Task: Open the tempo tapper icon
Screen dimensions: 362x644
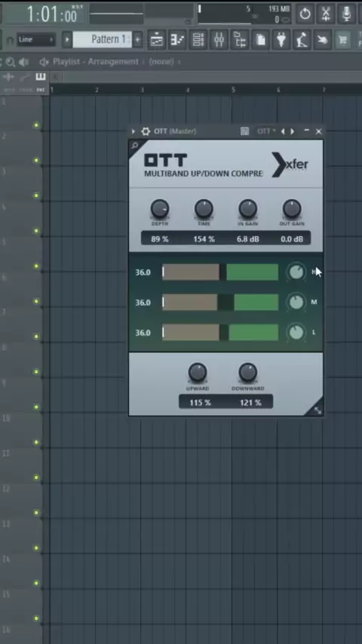Action: point(302,40)
